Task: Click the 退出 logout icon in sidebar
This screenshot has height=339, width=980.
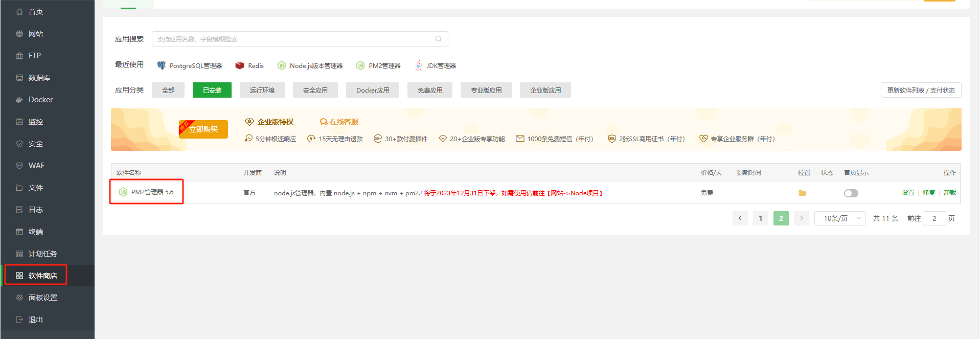Action: click(x=19, y=320)
